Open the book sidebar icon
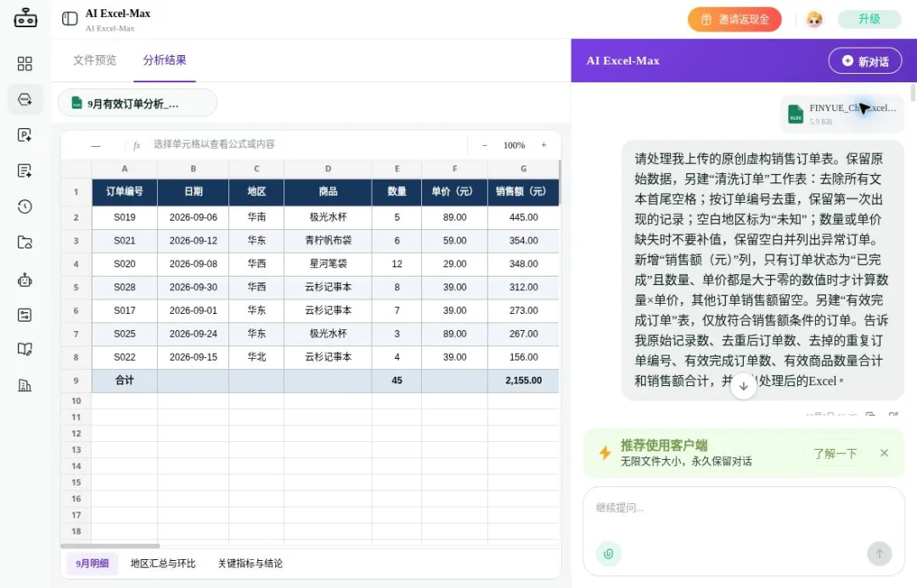 (x=25, y=350)
